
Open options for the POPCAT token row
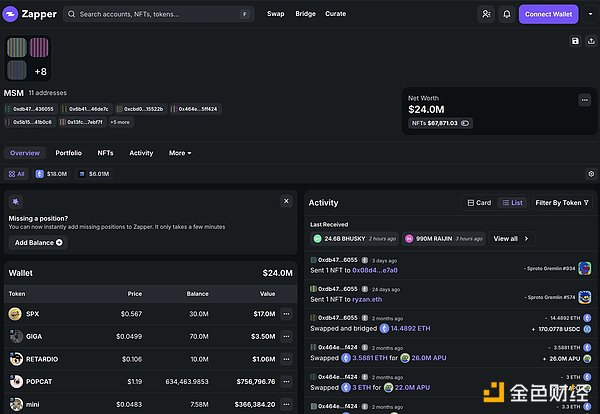click(286, 381)
